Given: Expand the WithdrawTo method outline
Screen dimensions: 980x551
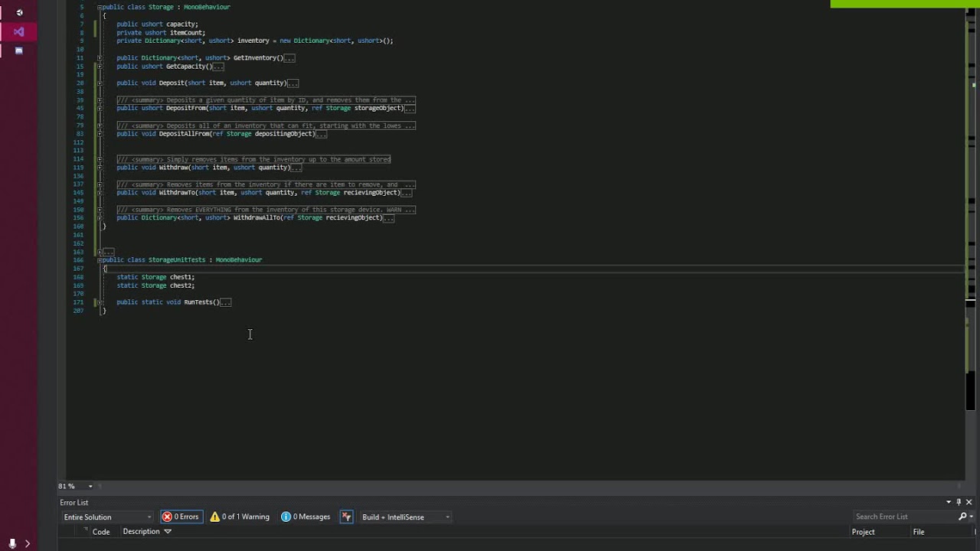Looking at the screenshot, I should (x=100, y=193).
